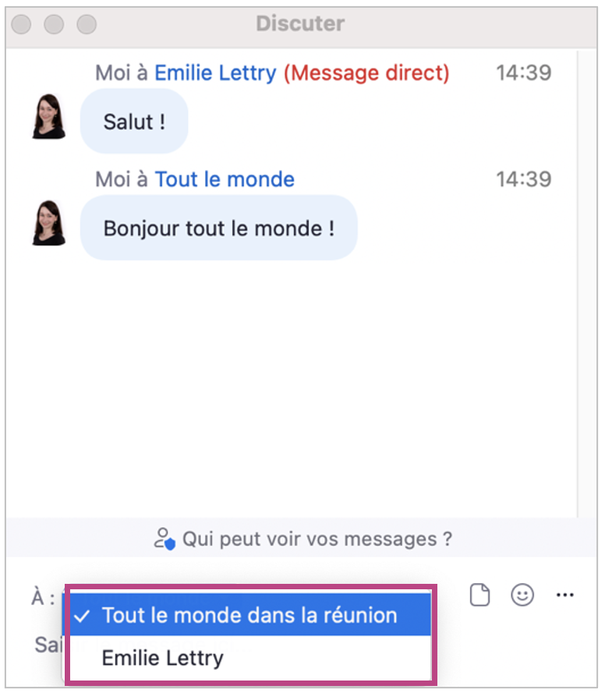
Task: Click the zoom (maximize) window button
Action: pyautogui.click(x=87, y=25)
